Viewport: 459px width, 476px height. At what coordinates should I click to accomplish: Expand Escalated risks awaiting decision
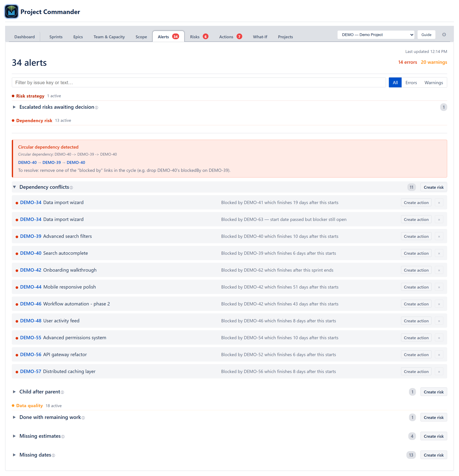point(14,107)
